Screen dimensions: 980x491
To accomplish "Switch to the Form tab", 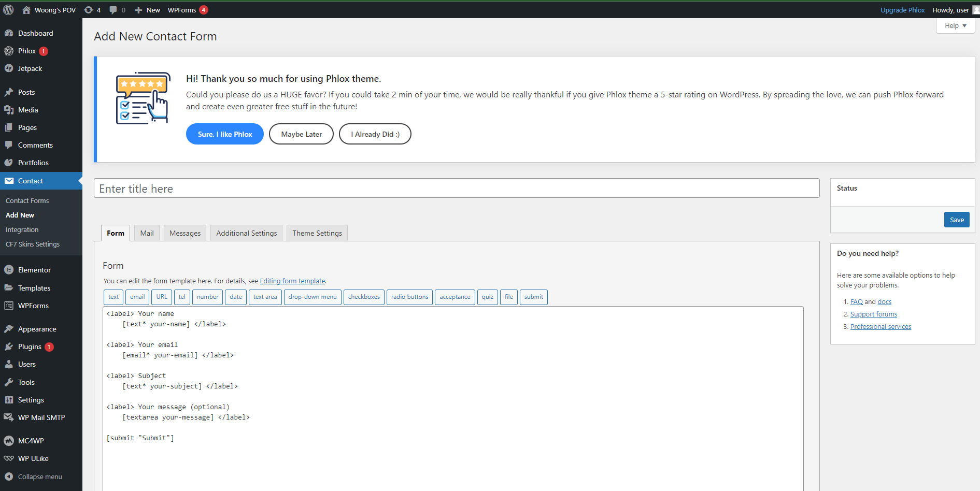I will [x=116, y=233].
